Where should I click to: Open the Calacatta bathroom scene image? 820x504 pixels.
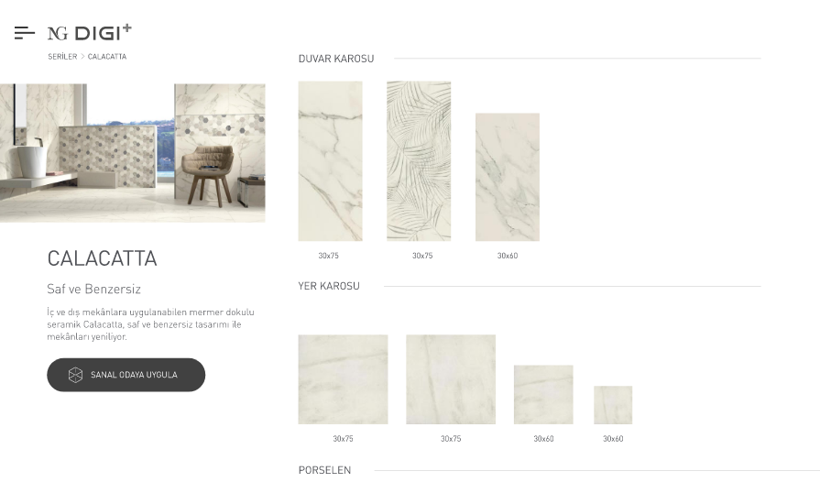tap(132, 153)
